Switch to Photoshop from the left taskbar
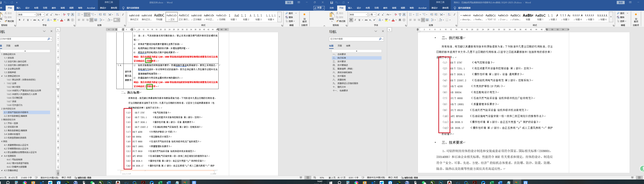The height and width of the screenshot is (184, 644). click(x=109, y=182)
